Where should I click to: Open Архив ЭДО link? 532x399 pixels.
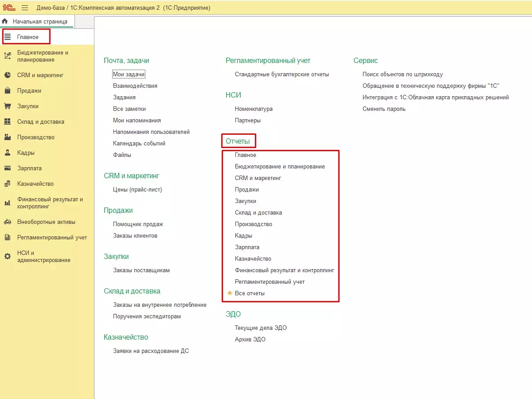(x=250, y=340)
